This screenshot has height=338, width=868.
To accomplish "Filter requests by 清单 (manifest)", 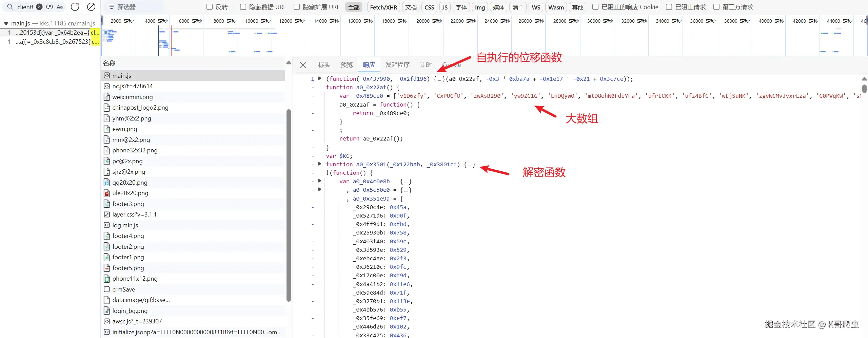I will (x=518, y=7).
